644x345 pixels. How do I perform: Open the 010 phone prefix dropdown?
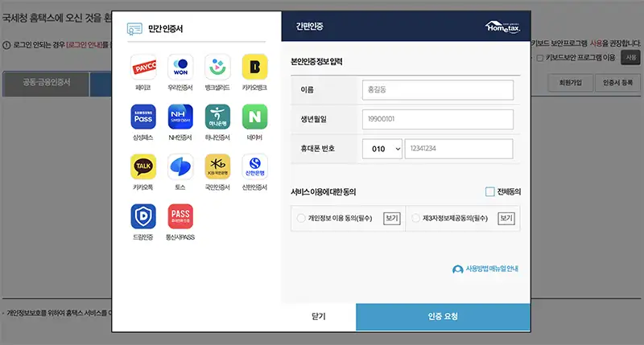[x=382, y=149]
